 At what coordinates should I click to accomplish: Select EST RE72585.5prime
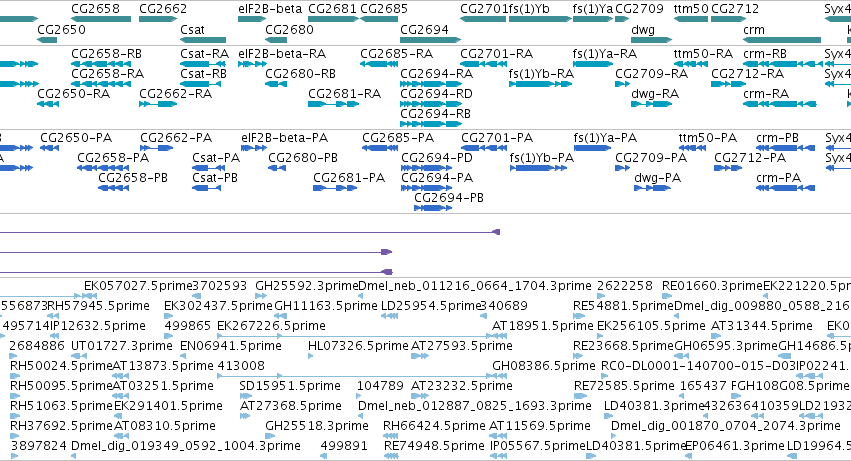pos(624,386)
